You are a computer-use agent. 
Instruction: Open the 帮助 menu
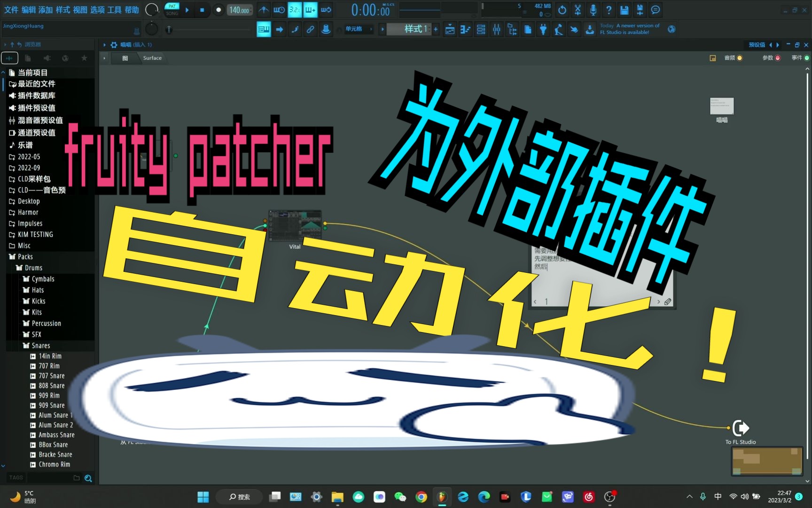coord(132,10)
